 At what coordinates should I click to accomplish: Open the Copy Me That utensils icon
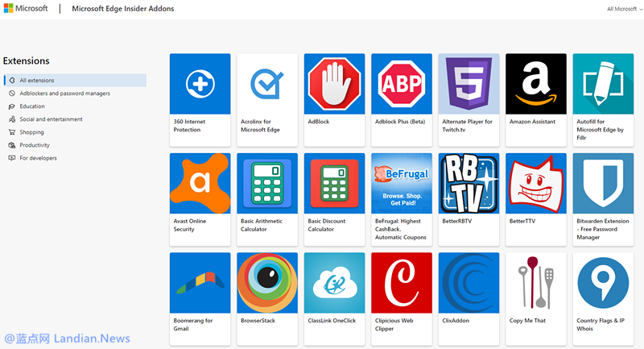[536, 283]
